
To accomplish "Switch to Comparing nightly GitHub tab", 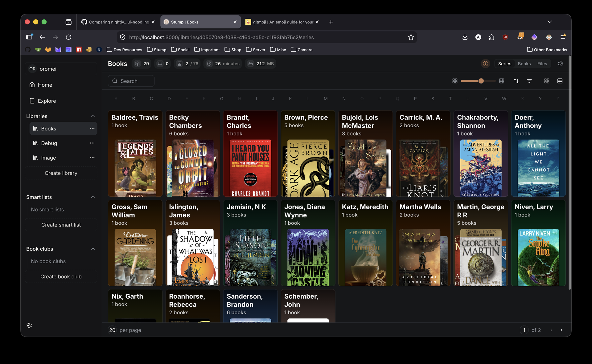I will click(118, 22).
